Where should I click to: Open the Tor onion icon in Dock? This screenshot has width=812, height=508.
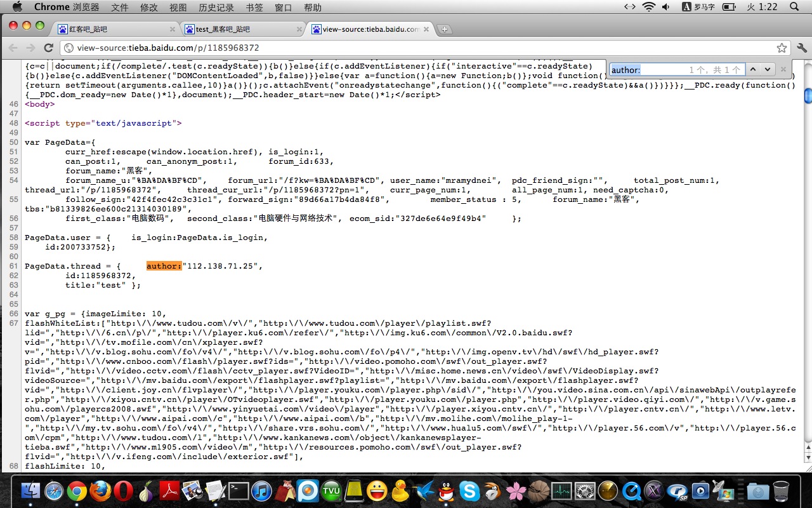[x=147, y=490]
